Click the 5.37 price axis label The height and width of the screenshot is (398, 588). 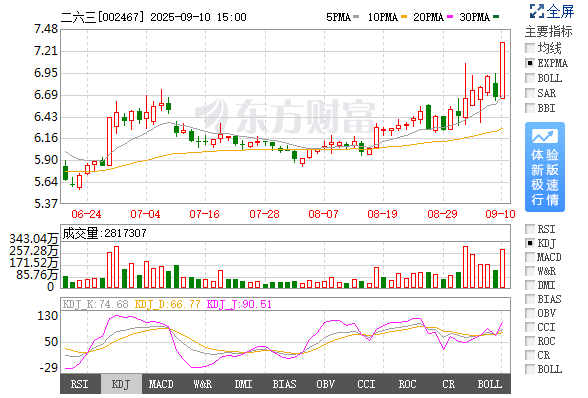46,204
